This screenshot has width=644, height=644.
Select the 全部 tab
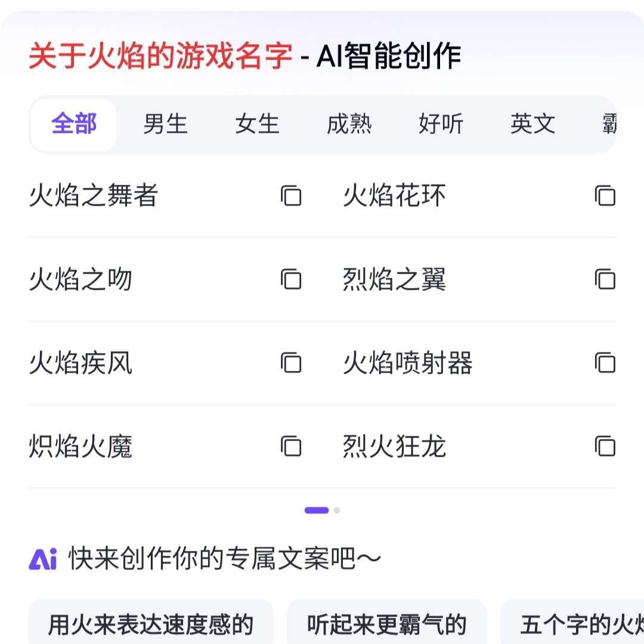(x=74, y=125)
